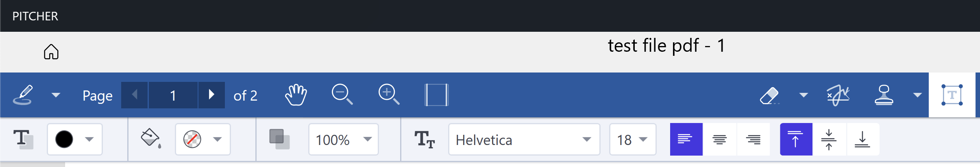Select the Eraser tool
This screenshot has width=980, height=167.
(769, 96)
